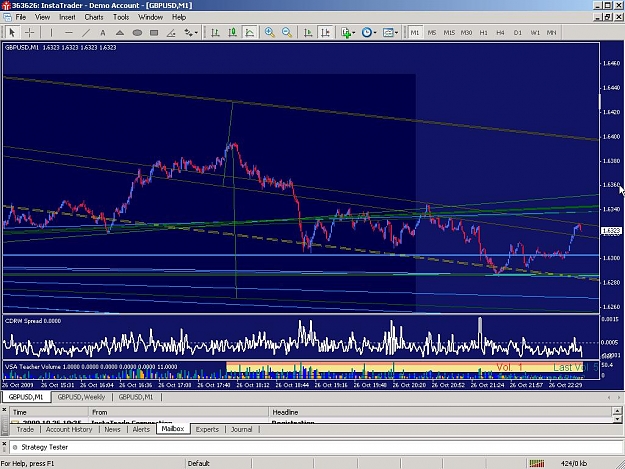Close the Strategy Tester panel

tap(4, 443)
